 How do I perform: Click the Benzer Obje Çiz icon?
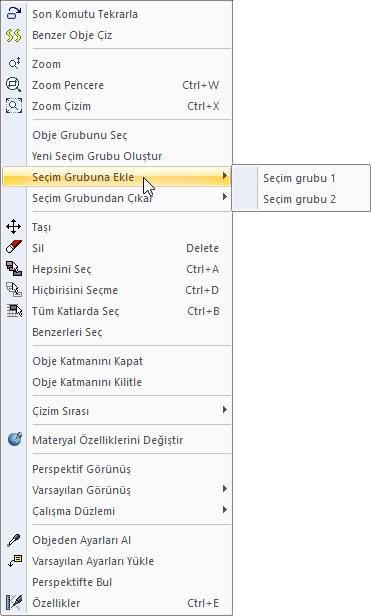tap(14, 35)
